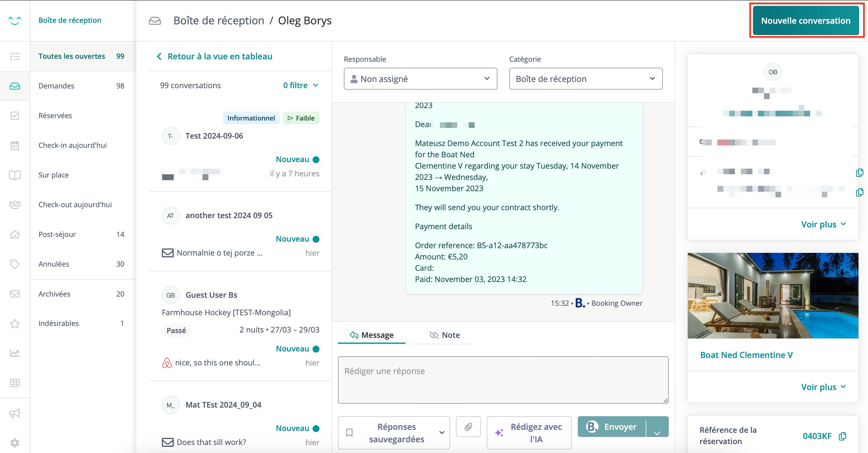Expand Voir plus under Boat Ned Clementine V
The image size is (868, 453).
823,387
